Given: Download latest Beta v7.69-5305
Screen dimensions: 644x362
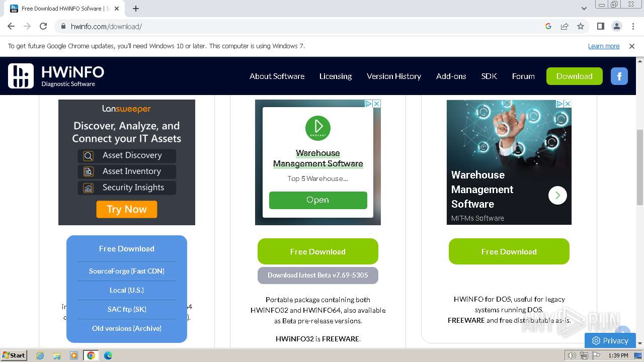Looking at the screenshot, I should [318, 276].
